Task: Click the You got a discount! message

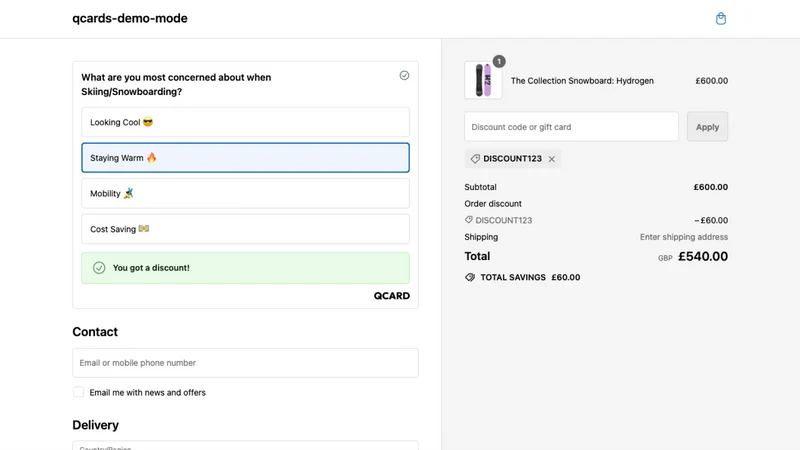Action: [x=151, y=268]
